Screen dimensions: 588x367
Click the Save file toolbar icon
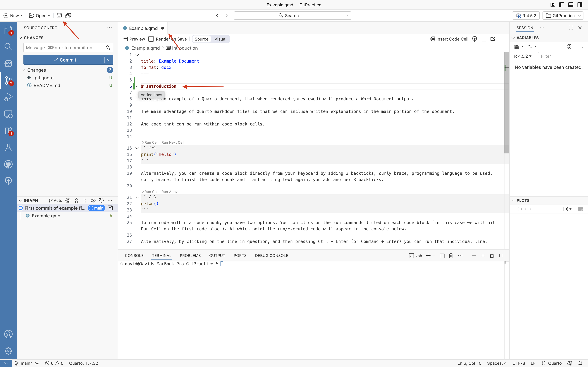(x=59, y=16)
